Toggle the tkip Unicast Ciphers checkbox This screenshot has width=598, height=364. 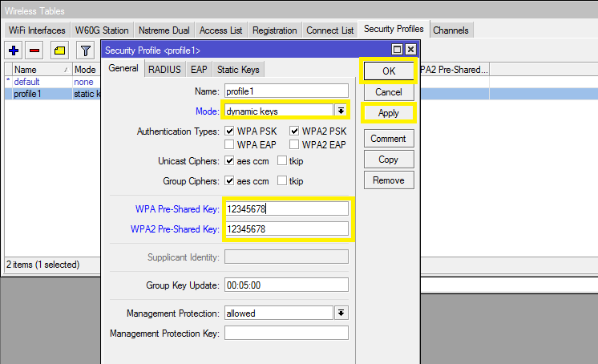point(282,161)
